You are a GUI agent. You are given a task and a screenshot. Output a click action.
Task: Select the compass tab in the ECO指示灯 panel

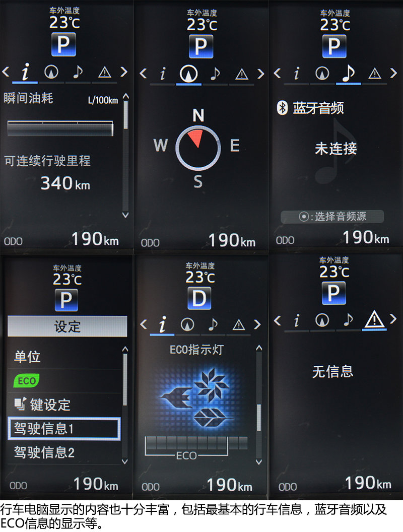tap(187, 325)
